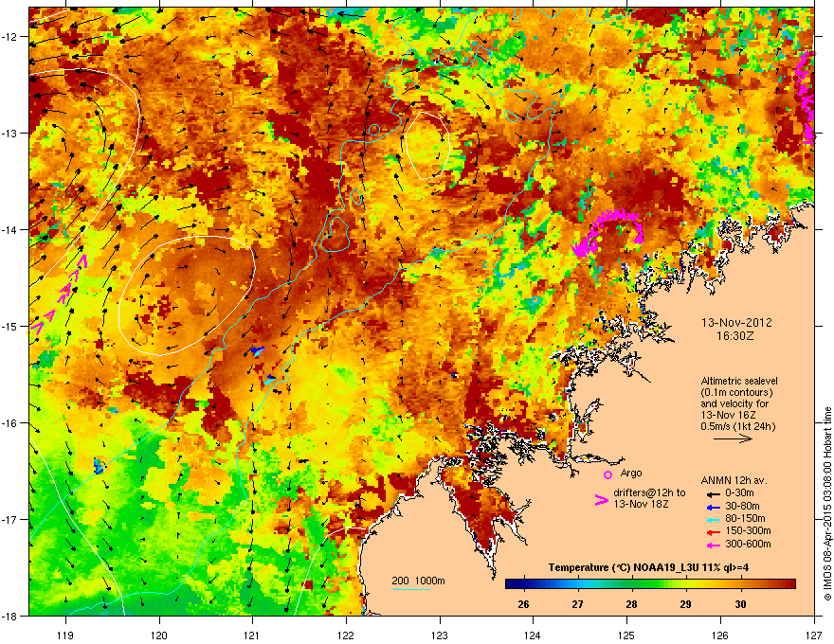Click the 26 value on temperature scale
Image resolution: width=834 pixels, height=644 pixels.
pyautogui.click(x=523, y=604)
